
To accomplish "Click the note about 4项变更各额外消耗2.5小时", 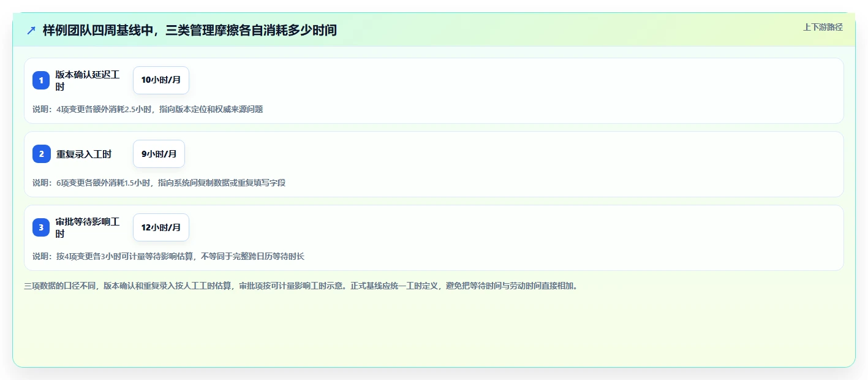I will pyautogui.click(x=148, y=110).
